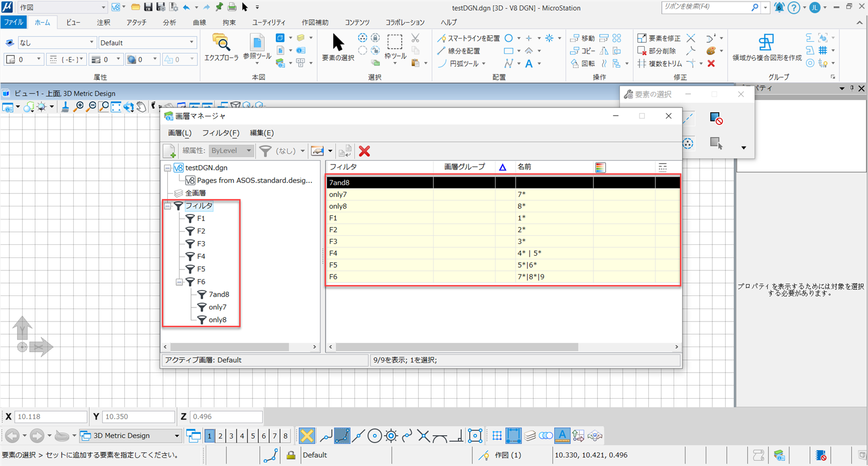The height and width of the screenshot is (466, 868).
Task: Open the ファイル tab
Action: click(14, 22)
